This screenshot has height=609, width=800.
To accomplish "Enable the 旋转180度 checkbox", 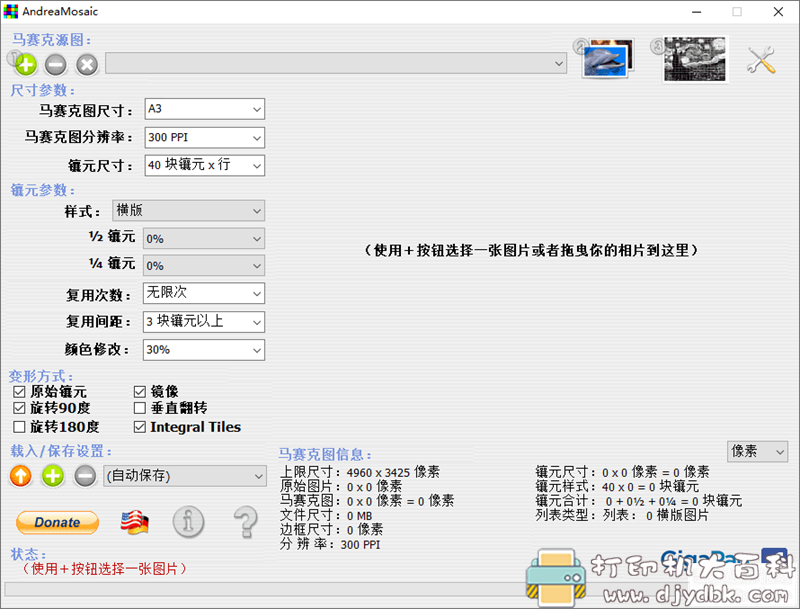I will pyautogui.click(x=19, y=426).
